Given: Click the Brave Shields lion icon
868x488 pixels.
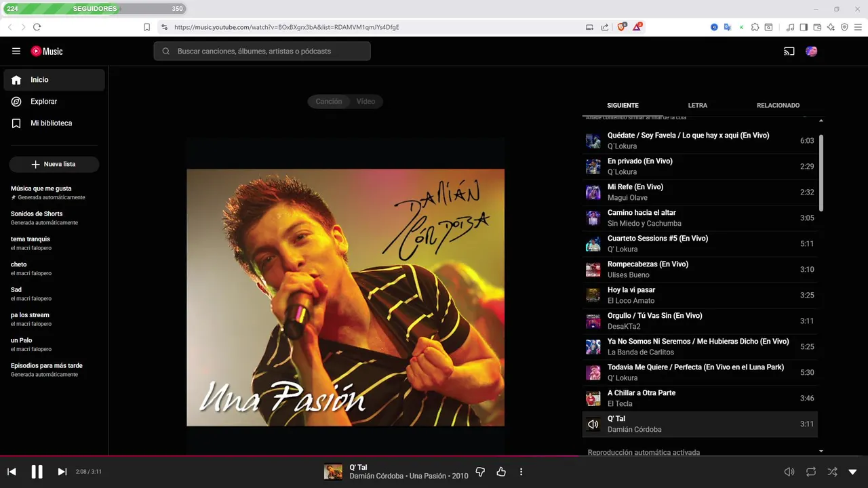Looking at the screenshot, I should pos(621,27).
